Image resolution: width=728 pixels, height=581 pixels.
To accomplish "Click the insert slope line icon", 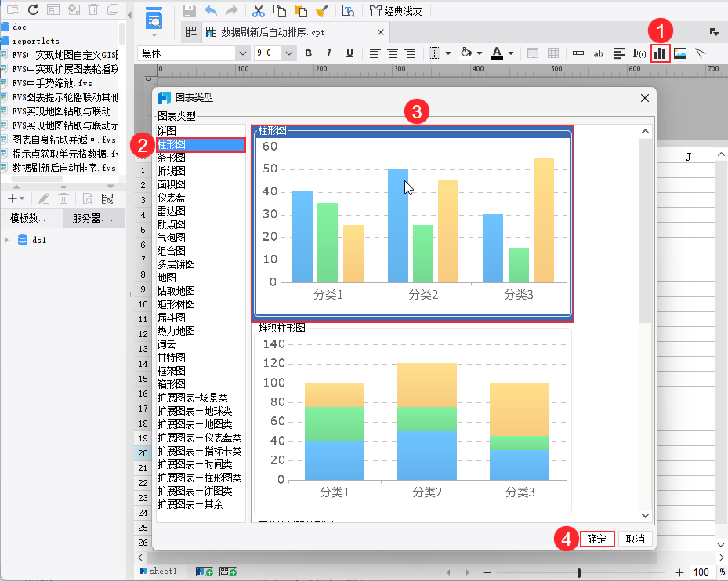I will tap(701, 53).
